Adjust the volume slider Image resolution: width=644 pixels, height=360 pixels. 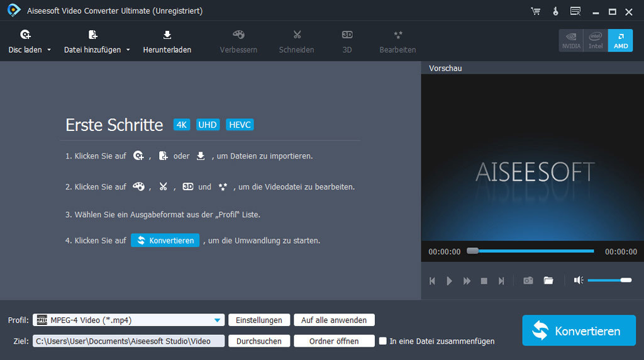click(609, 280)
